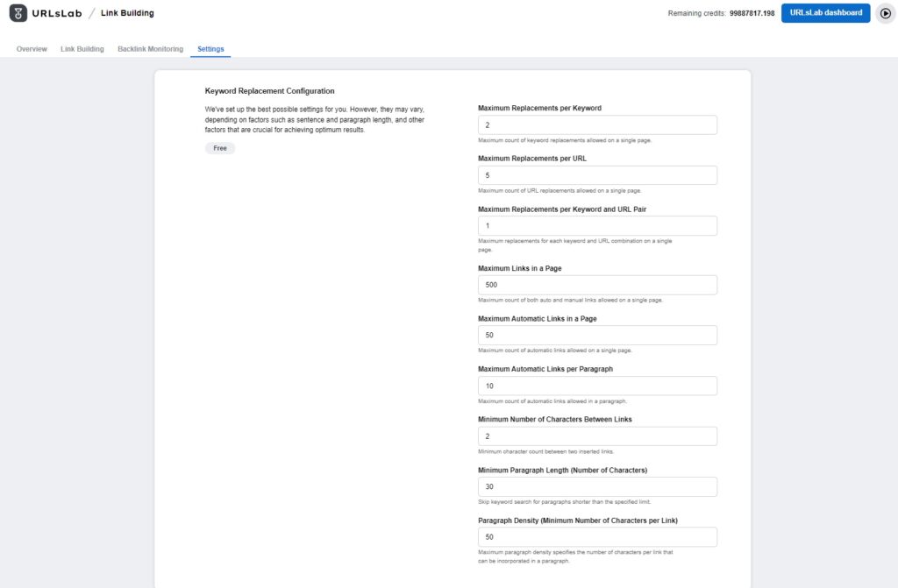Click the play circle icon in header
This screenshot has height=588, width=898.
886,13
